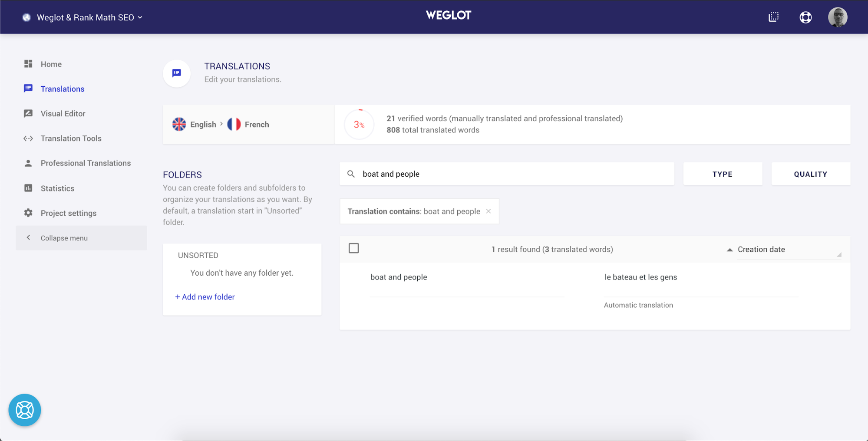Click the Add new folder link
This screenshot has width=868, height=441.
pos(205,297)
